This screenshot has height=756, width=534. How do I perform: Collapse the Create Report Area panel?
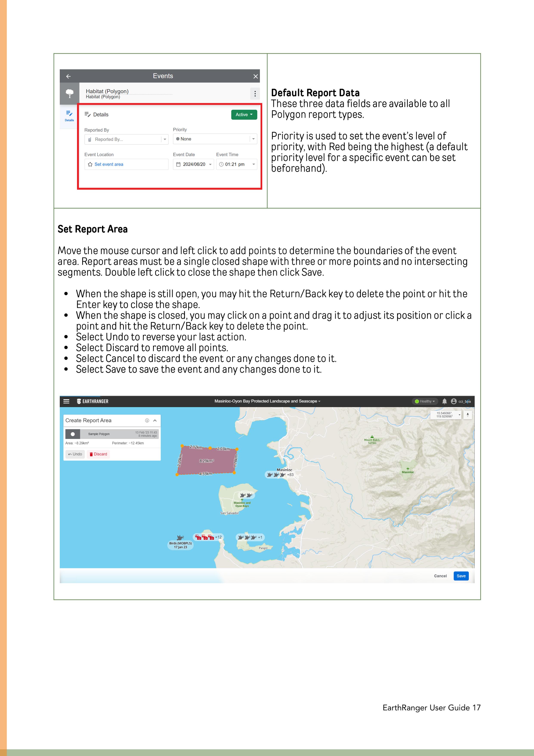click(155, 421)
